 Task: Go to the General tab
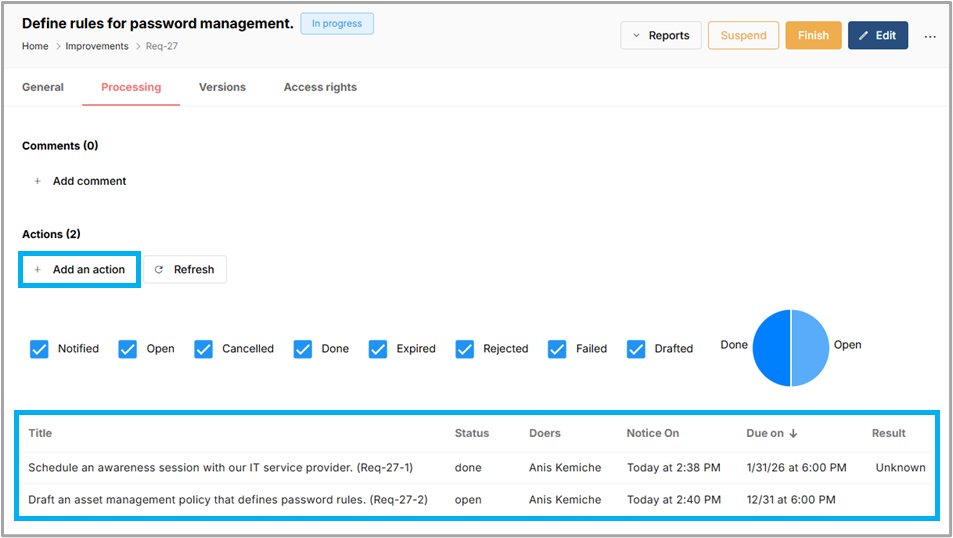pos(43,87)
